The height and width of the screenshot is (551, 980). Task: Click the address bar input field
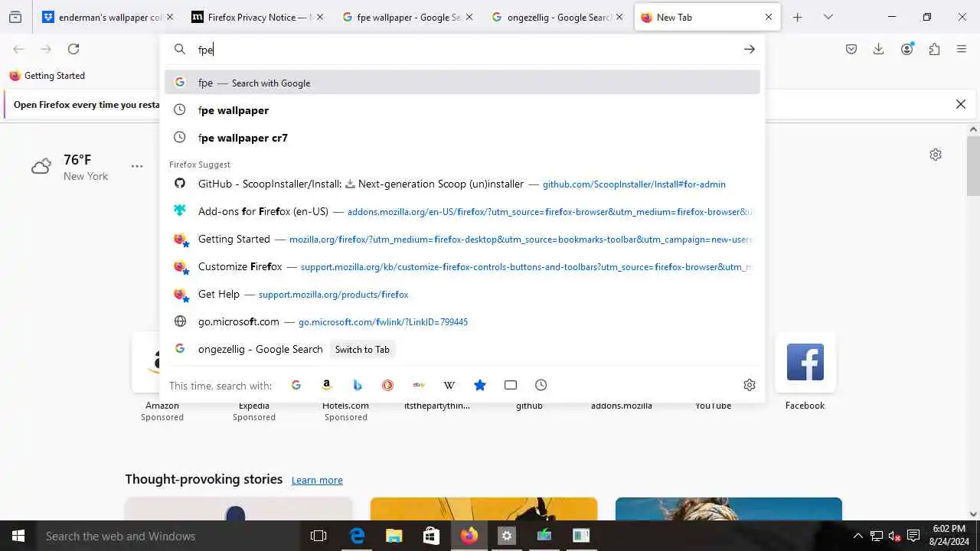[x=463, y=49]
